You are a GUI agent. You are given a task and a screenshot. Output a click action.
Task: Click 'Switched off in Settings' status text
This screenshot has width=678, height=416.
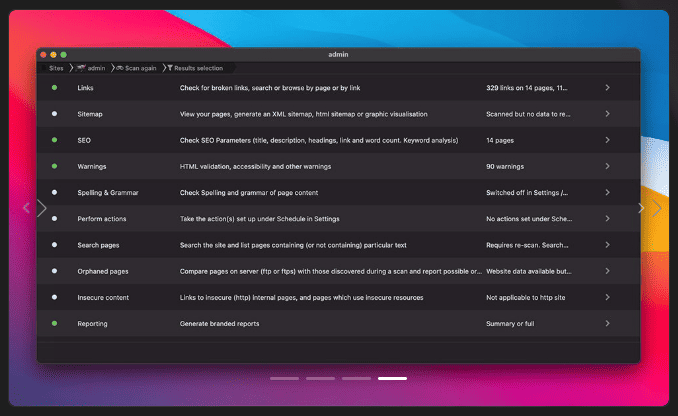point(527,193)
